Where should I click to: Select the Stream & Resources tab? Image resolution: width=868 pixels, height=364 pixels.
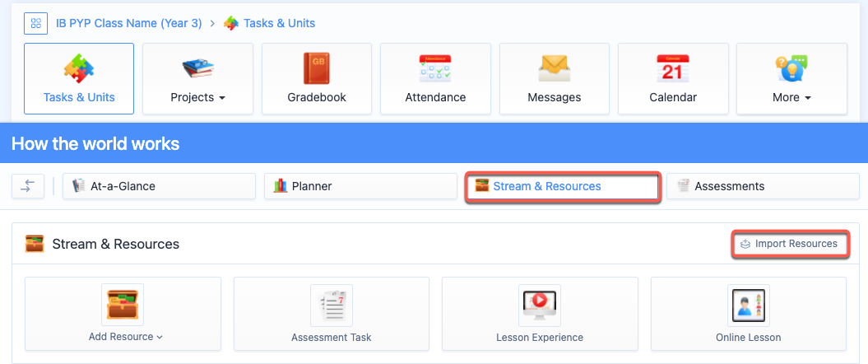coord(562,186)
